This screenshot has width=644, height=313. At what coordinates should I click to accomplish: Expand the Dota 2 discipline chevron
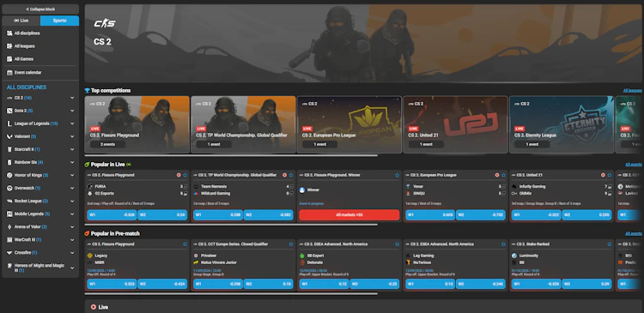[x=72, y=111]
